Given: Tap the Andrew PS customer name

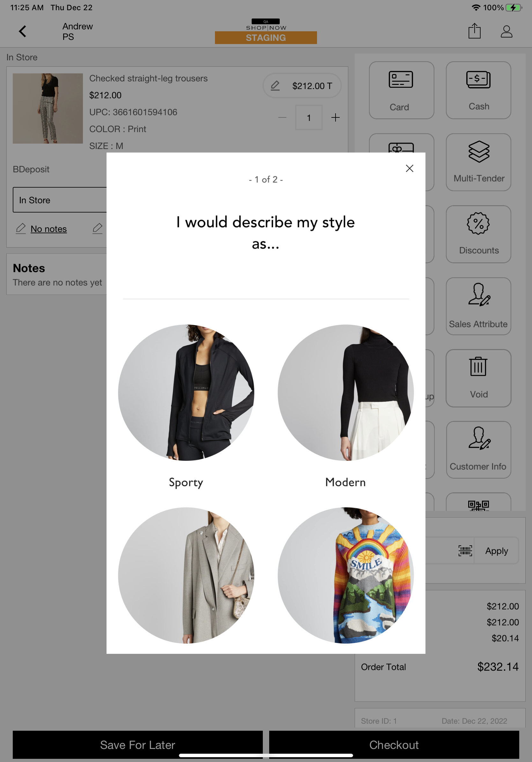Looking at the screenshot, I should tap(78, 32).
